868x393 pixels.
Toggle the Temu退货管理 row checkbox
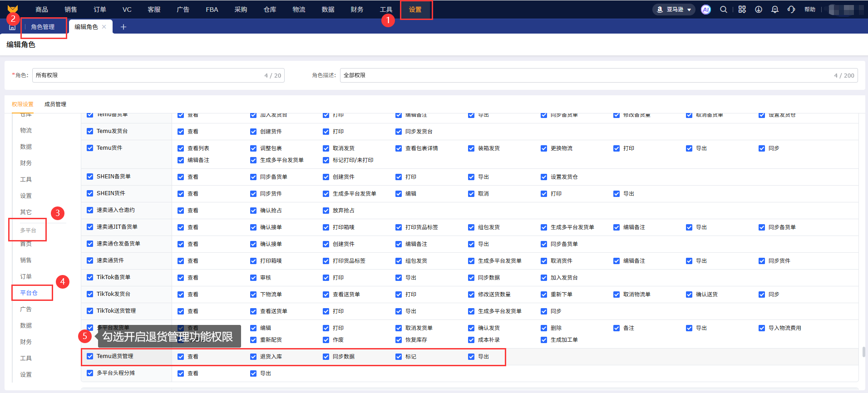tap(90, 356)
